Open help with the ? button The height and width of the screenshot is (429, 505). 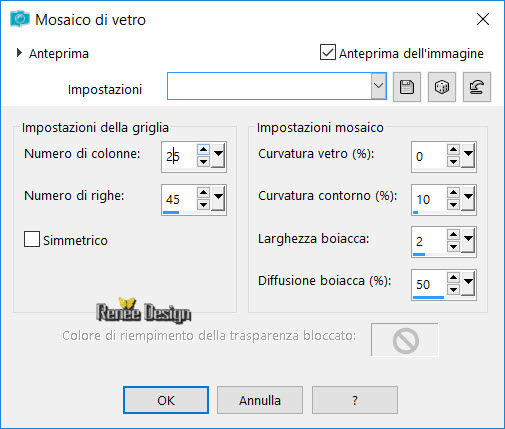click(355, 400)
